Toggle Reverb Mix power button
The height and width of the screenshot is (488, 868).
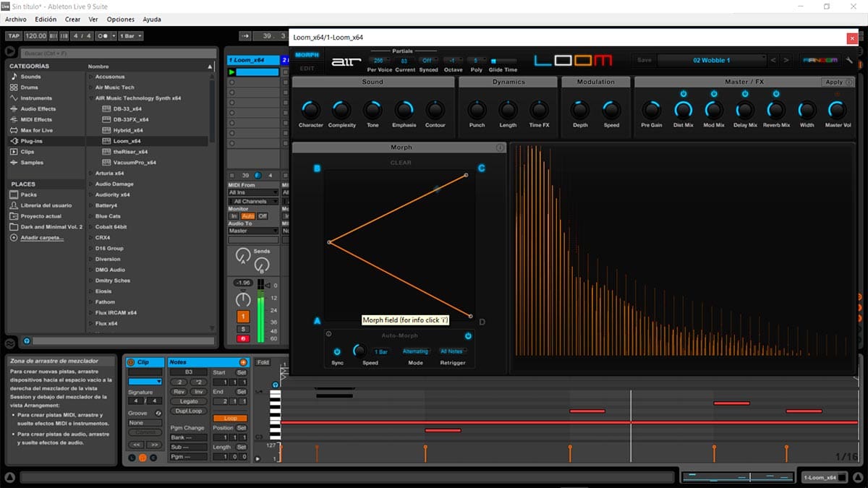click(776, 94)
